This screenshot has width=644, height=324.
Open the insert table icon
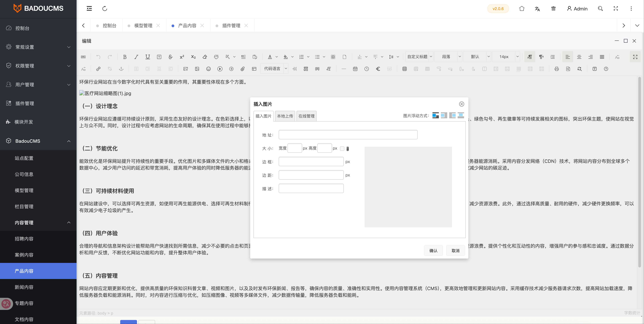pos(405,69)
